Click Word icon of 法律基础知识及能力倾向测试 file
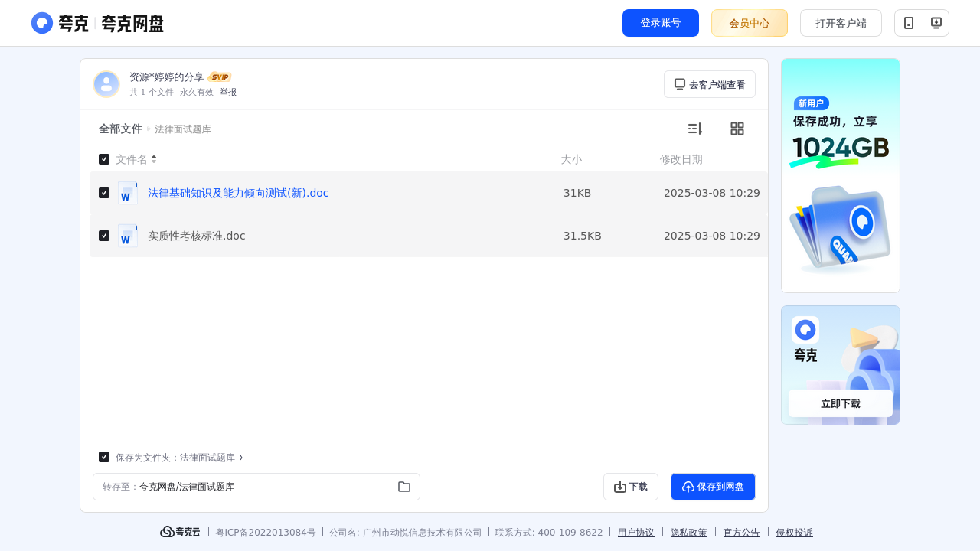The image size is (980, 551). (x=128, y=193)
